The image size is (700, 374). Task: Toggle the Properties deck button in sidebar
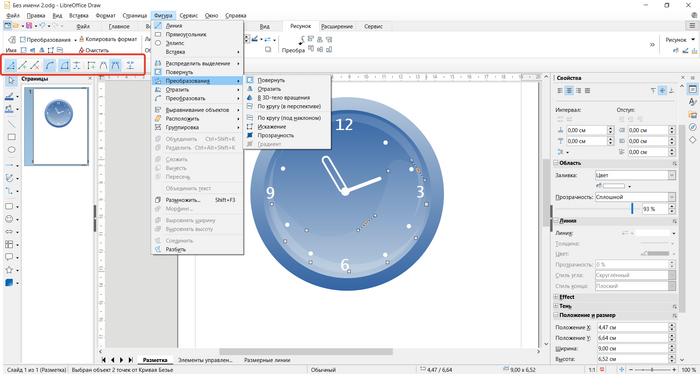tap(692, 89)
